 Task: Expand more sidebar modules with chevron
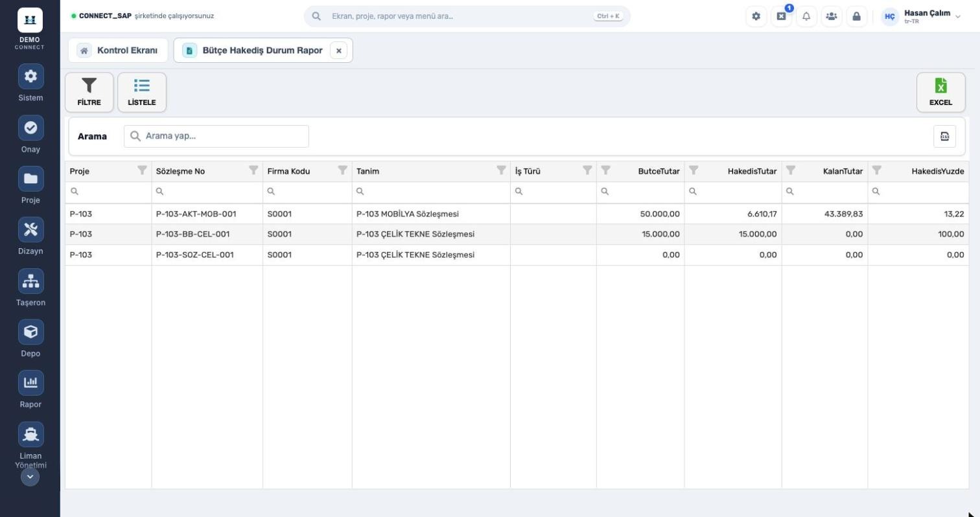(30, 477)
